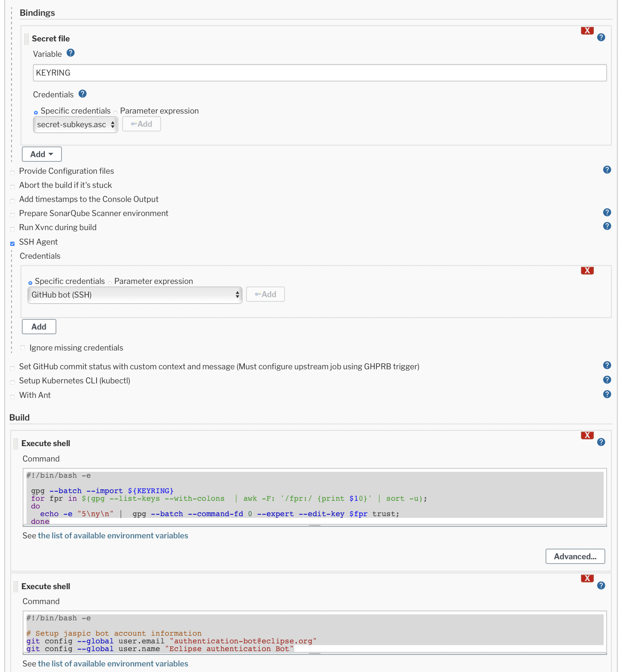Show help for Prepare SonarQube Scanner environment
622x672 pixels.
(607, 213)
